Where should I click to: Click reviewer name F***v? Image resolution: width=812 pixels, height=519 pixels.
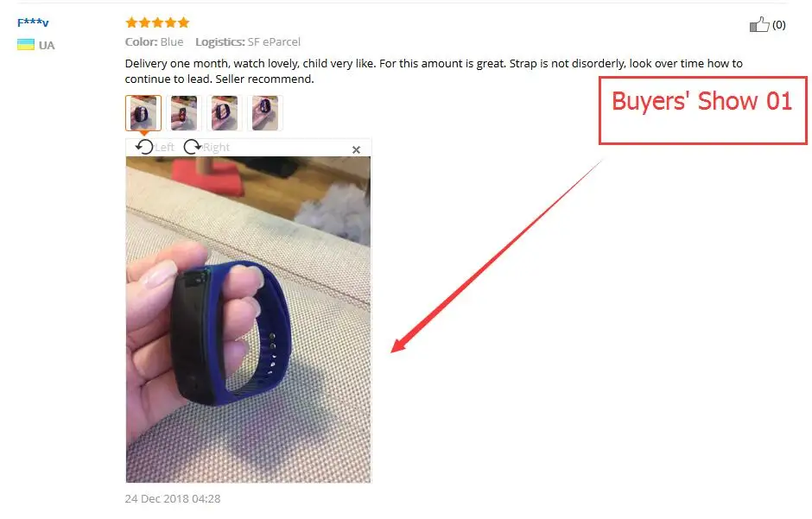[x=33, y=22]
